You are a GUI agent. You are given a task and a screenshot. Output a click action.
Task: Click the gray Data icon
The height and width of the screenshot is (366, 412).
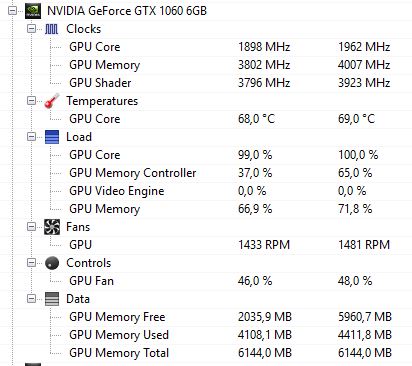52,299
